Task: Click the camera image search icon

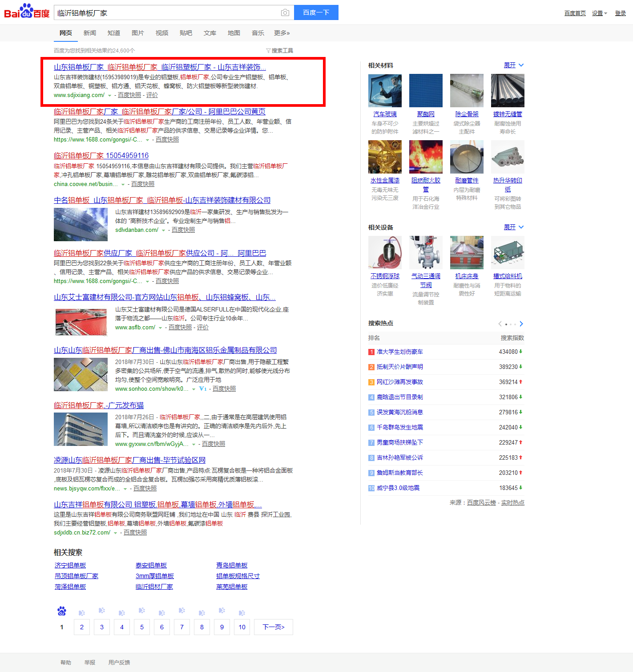Action: [x=285, y=13]
